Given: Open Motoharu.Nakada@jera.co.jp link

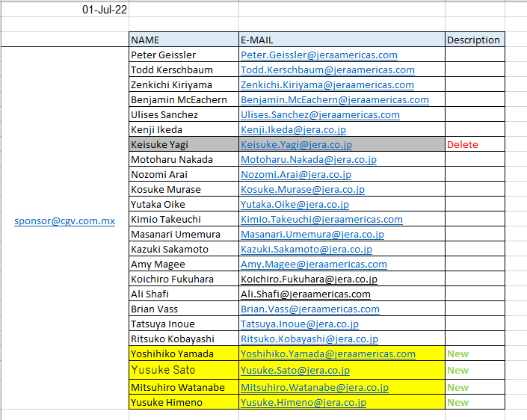Looking at the screenshot, I should 309,160.
